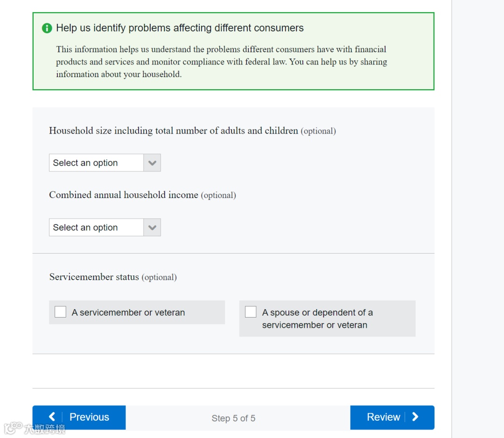Click the notice paragraph about household information
This screenshot has height=438, width=504.
(x=222, y=62)
